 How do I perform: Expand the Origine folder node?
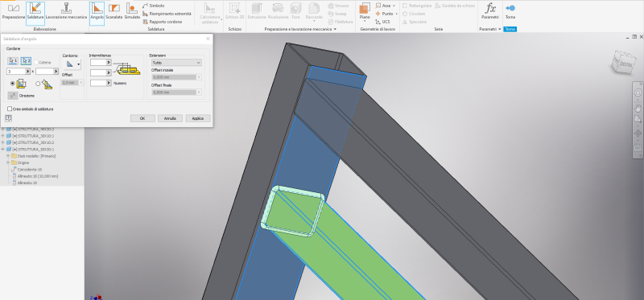point(8,162)
